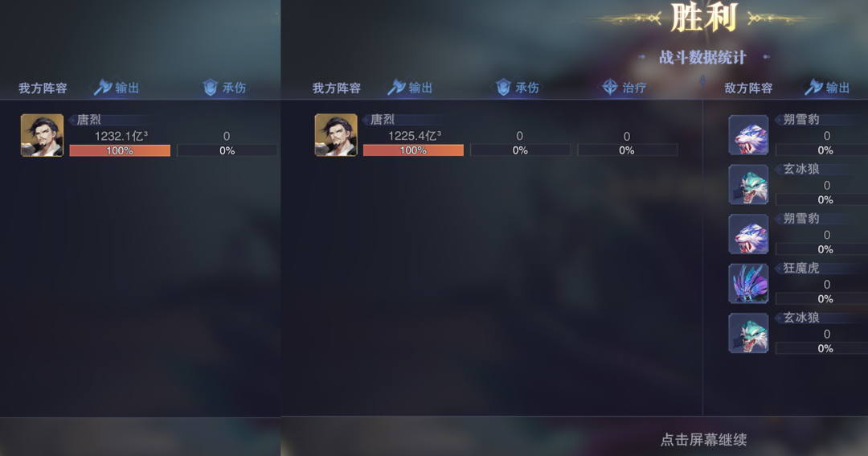Click the 1232.1亿 orange 100% output bar
This screenshot has width=868, height=456.
[120, 150]
